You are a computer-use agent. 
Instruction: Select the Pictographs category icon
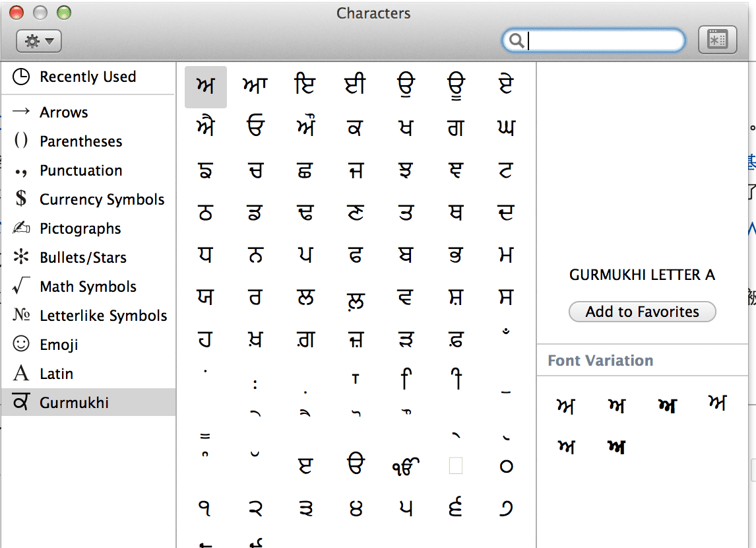pyautogui.click(x=21, y=228)
